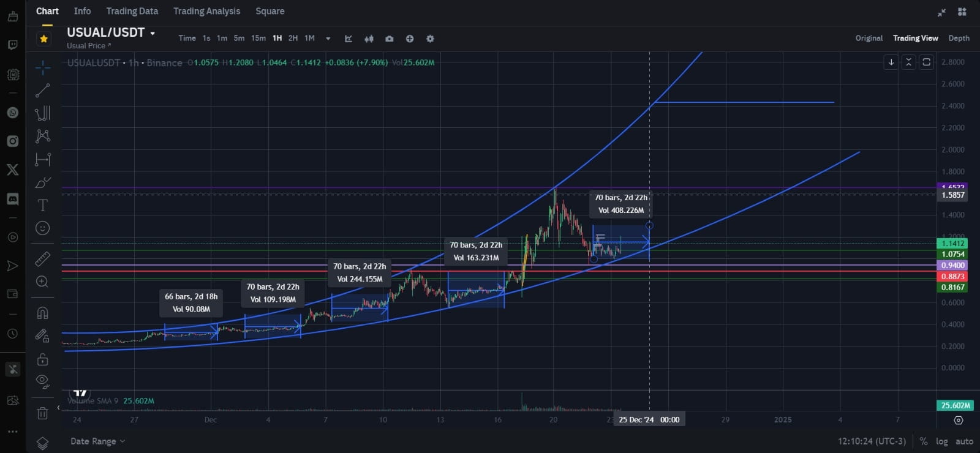Viewport: 980px width, 453px height.
Task: Click the down arrow button above price axis
Action: [891, 62]
